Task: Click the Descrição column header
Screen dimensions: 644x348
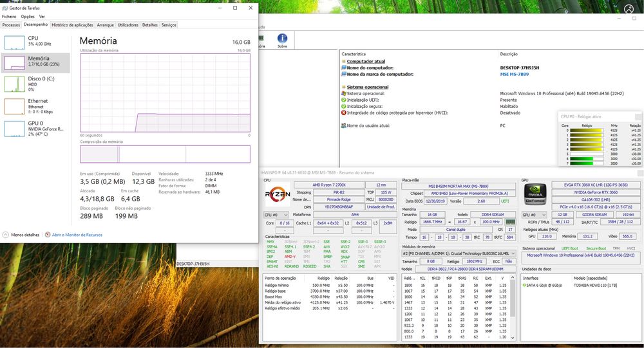Action: tap(509, 54)
